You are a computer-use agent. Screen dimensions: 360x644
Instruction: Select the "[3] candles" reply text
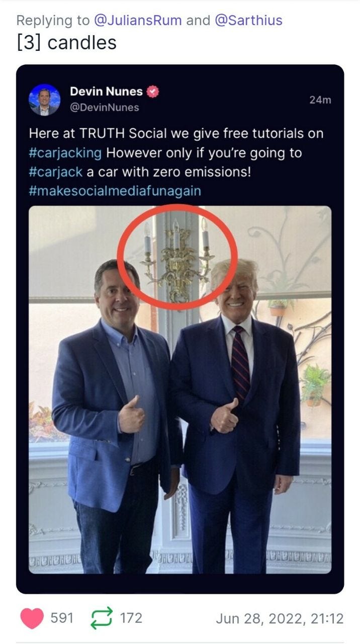pyautogui.click(x=66, y=42)
